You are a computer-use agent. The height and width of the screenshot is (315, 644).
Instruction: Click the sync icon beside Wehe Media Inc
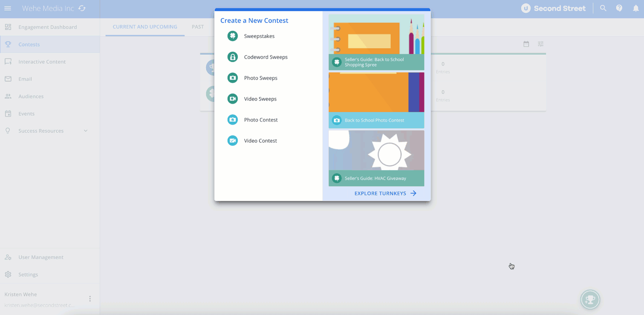tap(82, 8)
